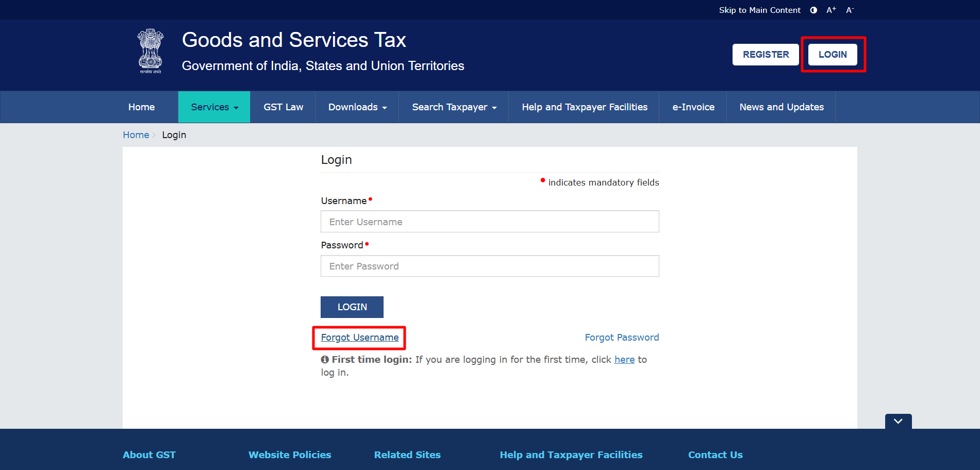Open Help and Taxpayer Facilities in the navigation bar
The height and width of the screenshot is (470, 980).
point(585,107)
